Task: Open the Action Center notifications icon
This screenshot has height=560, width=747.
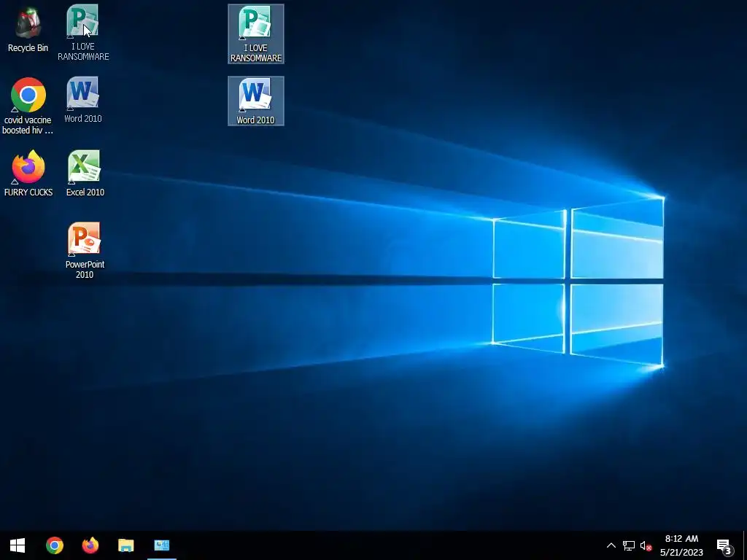Action: click(x=724, y=545)
